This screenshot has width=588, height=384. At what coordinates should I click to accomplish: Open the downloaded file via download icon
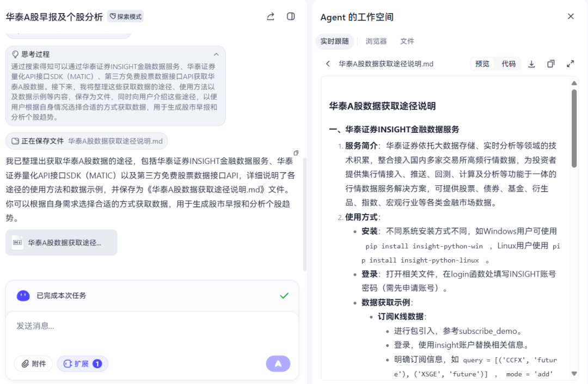pos(531,64)
